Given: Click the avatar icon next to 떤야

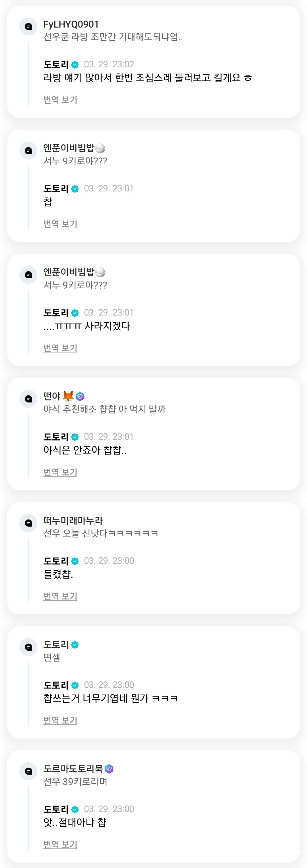Looking at the screenshot, I should pos(28,398).
